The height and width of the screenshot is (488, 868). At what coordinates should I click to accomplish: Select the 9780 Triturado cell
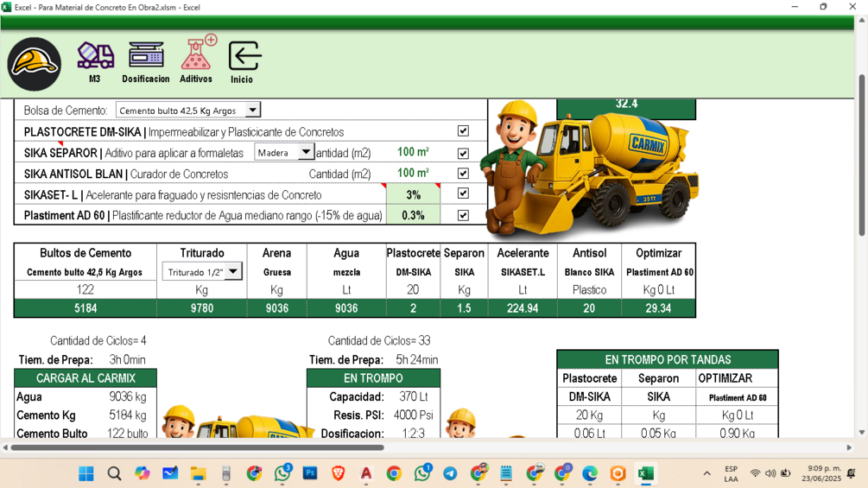click(202, 308)
